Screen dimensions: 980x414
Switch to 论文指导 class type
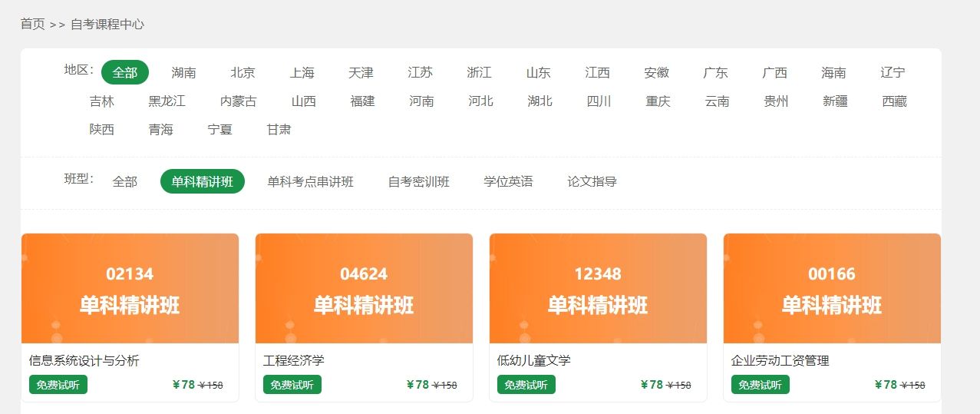(x=592, y=181)
